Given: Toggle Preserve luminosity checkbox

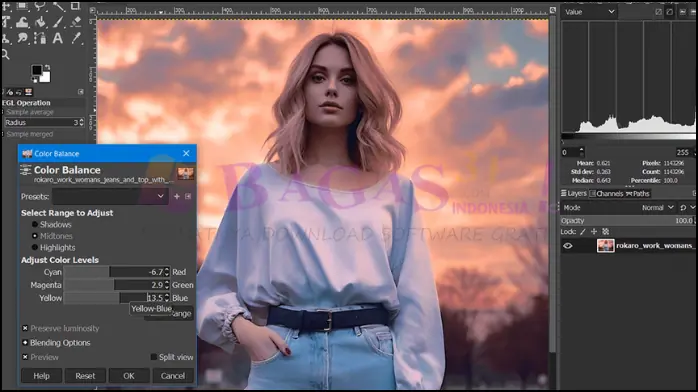Looking at the screenshot, I should (25, 328).
